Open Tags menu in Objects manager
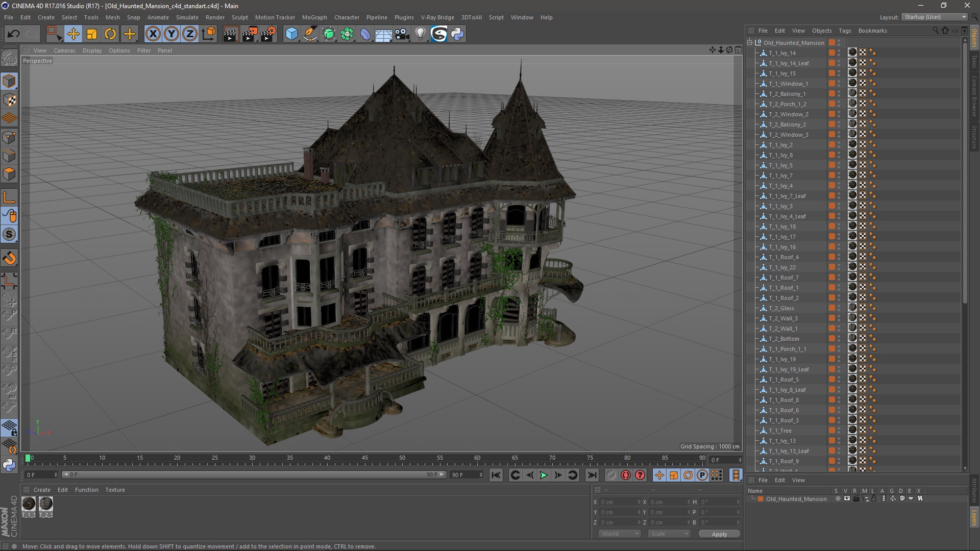This screenshot has height=551, width=980. coord(845,31)
